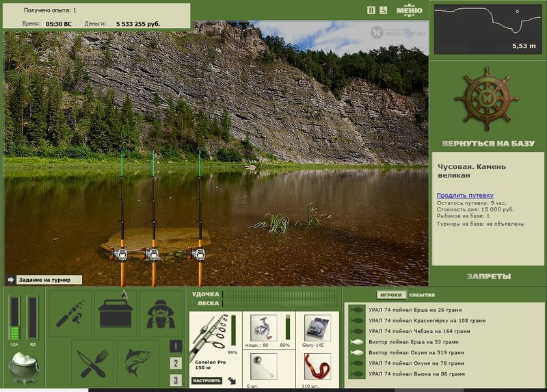
Task: Click 'Турниры на базе: не объявлены'
Action: 481,224
